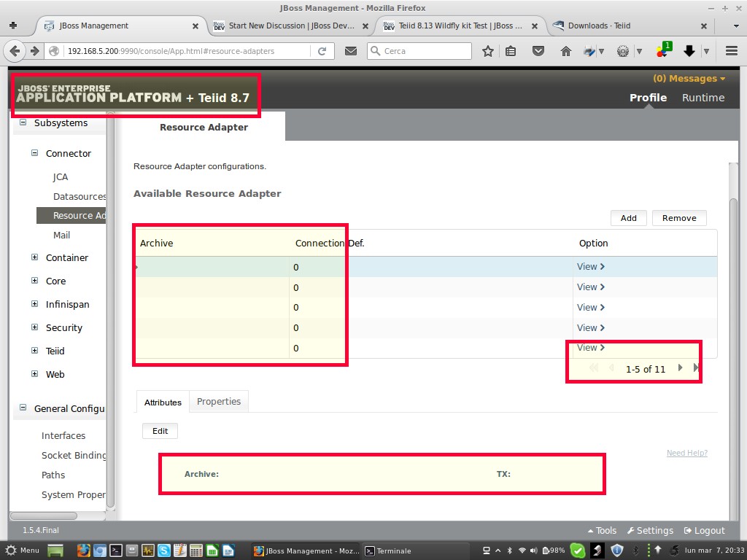This screenshot has width=747, height=560.
Task: Expand the Container tree node
Action: click(x=34, y=257)
